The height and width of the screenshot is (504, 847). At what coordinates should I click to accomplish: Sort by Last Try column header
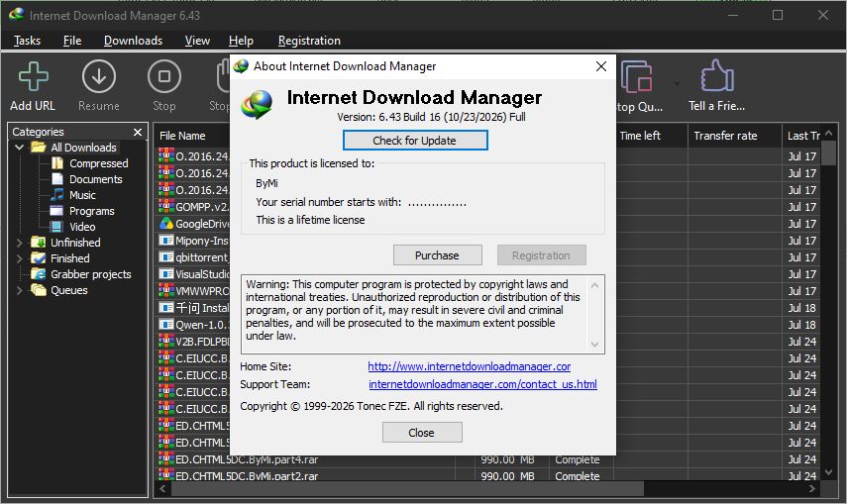tap(802, 136)
